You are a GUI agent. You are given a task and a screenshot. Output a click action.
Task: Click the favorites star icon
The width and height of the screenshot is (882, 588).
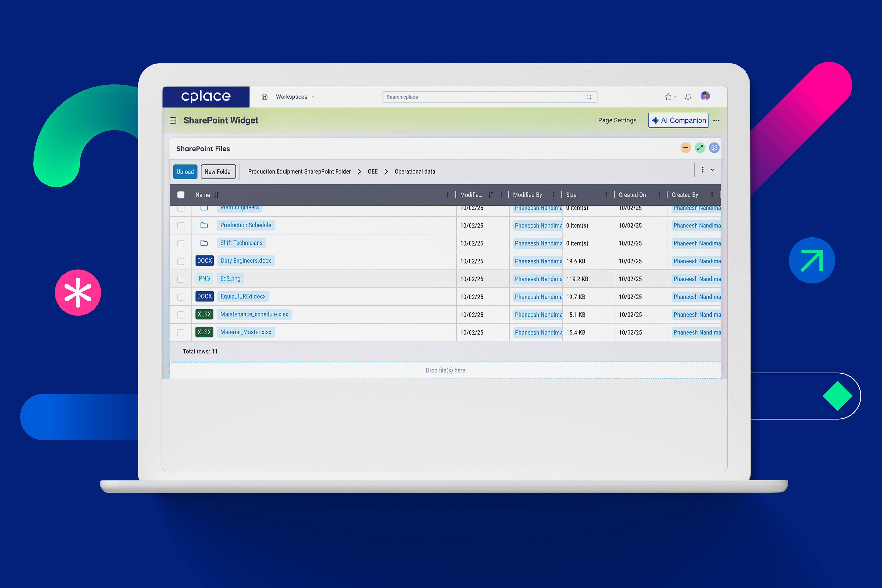(668, 97)
